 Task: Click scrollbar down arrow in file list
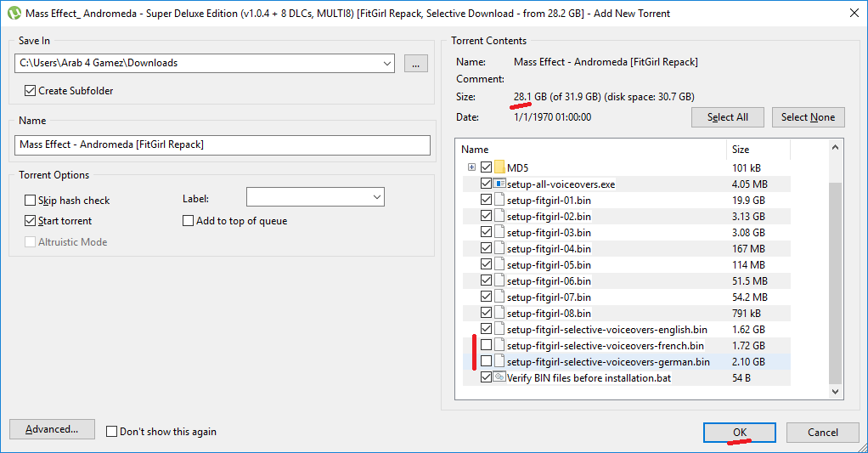pos(836,391)
